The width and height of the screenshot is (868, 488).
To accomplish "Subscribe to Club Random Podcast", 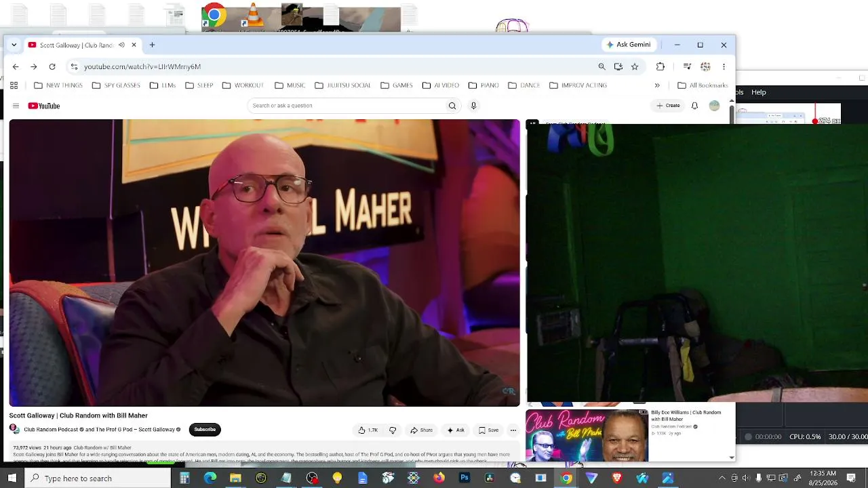I will coord(205,430).
